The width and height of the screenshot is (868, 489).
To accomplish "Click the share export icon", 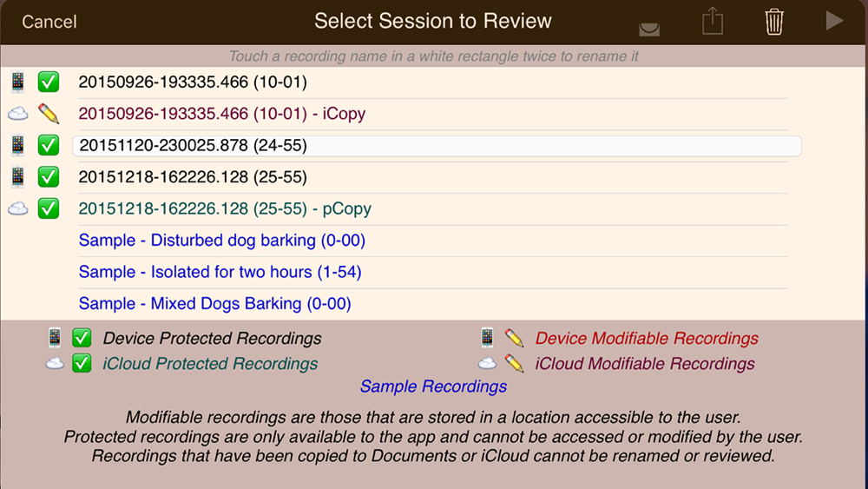I will tap(713, 21).
